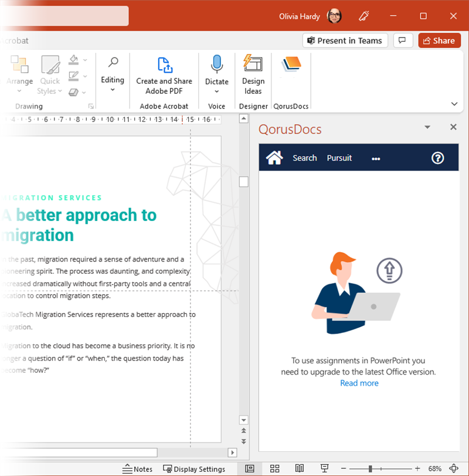Expand Dictate dropdown chevron
This screenshot has width=469, height=476.
coord(217,91)
